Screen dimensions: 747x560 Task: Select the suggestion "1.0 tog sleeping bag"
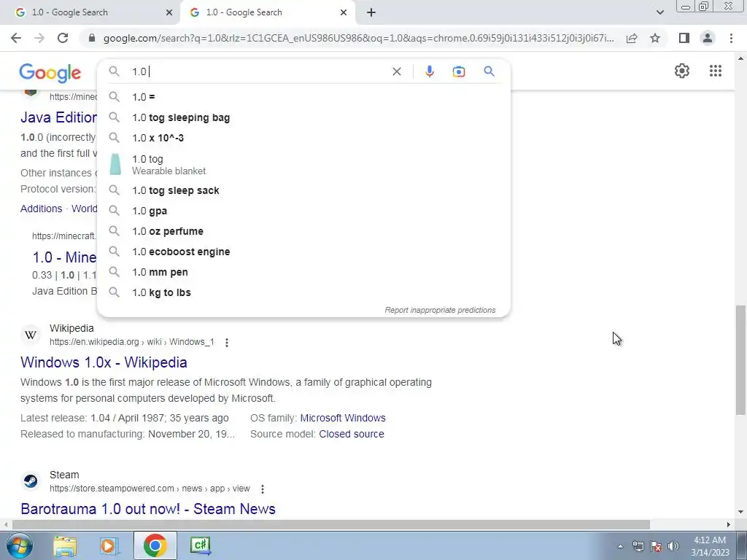point(303,117)
